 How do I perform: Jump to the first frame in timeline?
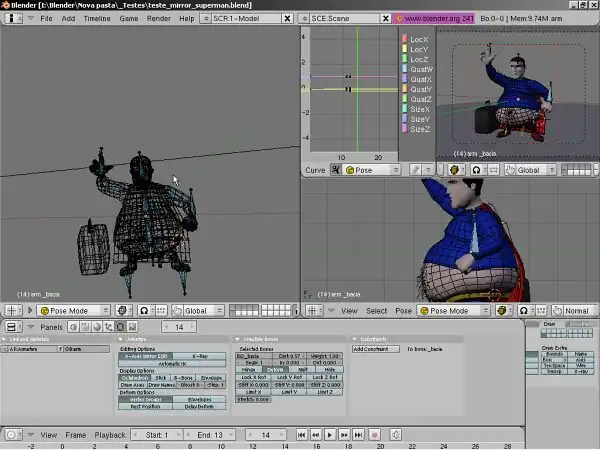tap(301, 435)
